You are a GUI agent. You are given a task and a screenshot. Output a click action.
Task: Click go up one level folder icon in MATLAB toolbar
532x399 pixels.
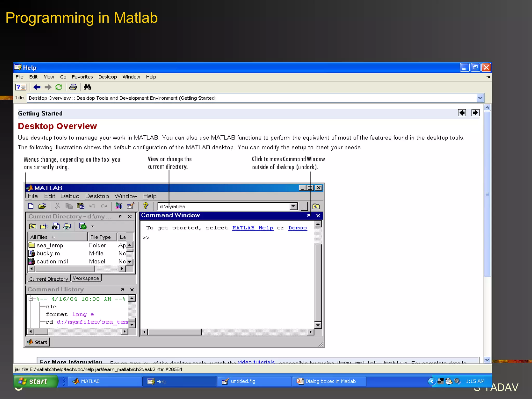pos(316,207)
